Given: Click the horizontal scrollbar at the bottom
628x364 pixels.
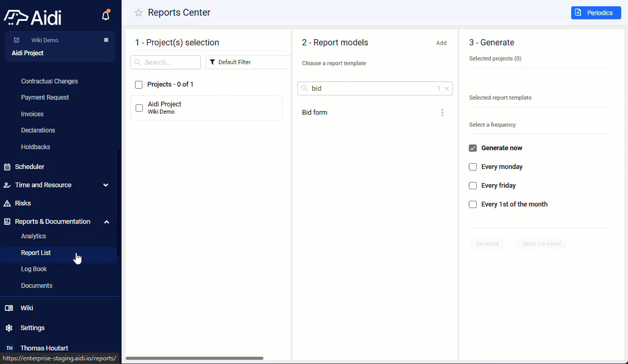Looking at the screenshot, I should pos(194,358).
